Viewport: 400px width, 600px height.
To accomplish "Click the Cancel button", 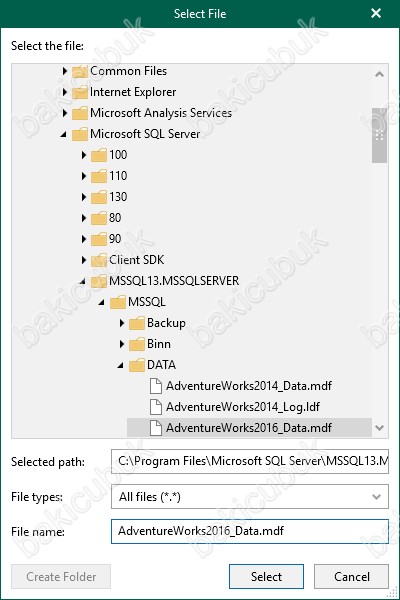I will pyautogui.click(x=351, y=577).
